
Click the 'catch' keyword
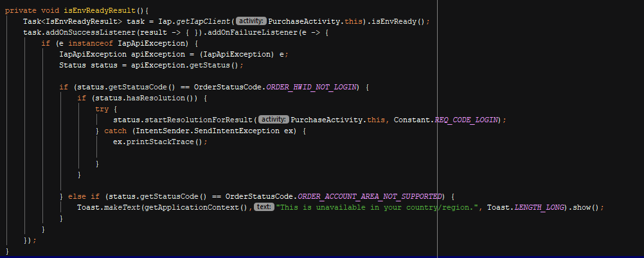pyautogui.click(x=116, y=131)
